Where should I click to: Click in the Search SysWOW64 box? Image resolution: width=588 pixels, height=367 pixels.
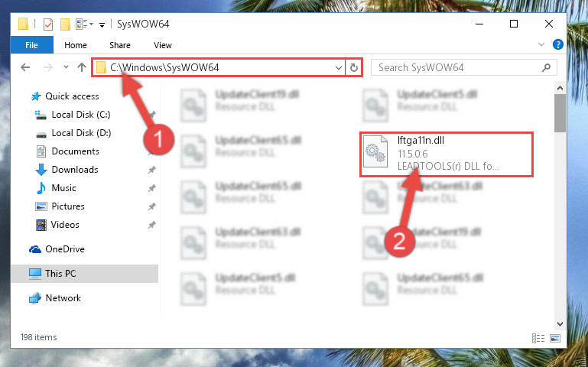tap(458, 67)
